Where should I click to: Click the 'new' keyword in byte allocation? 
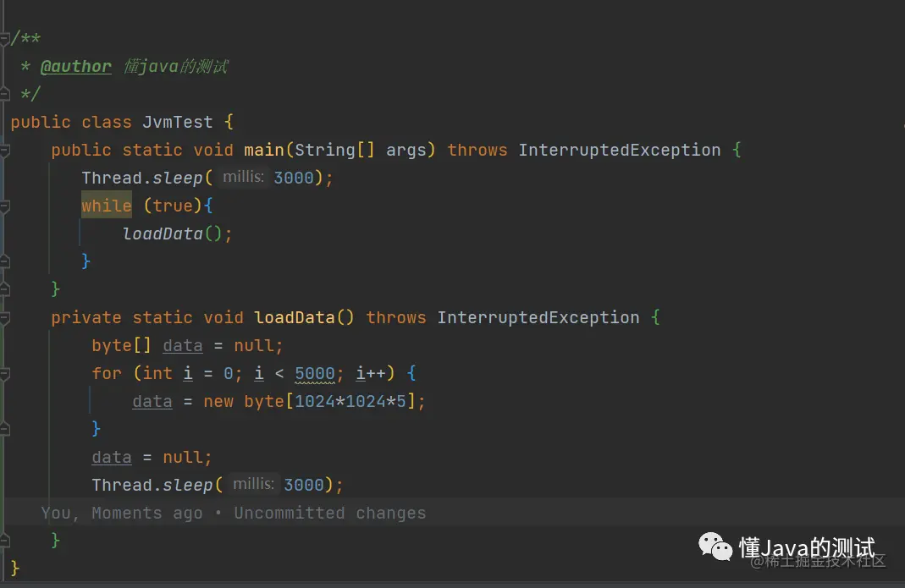[218, 401]
